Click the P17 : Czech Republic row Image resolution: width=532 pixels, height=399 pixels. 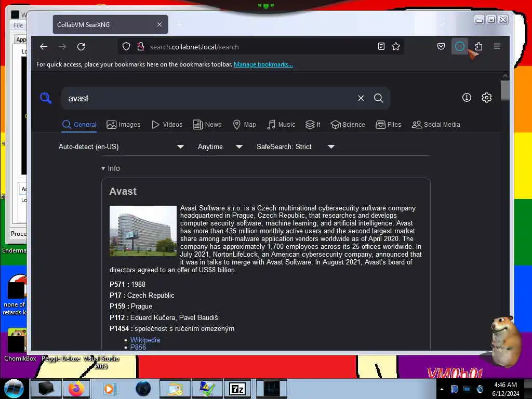click(142, 295)
